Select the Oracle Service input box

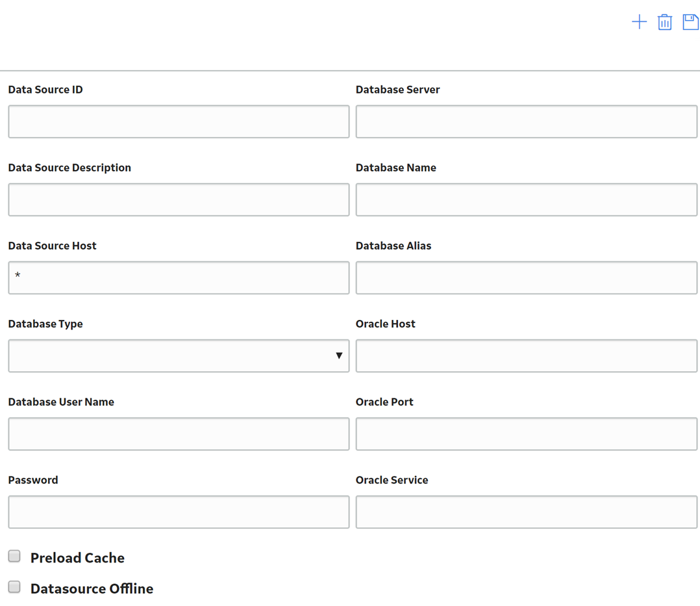click(527, 512)
